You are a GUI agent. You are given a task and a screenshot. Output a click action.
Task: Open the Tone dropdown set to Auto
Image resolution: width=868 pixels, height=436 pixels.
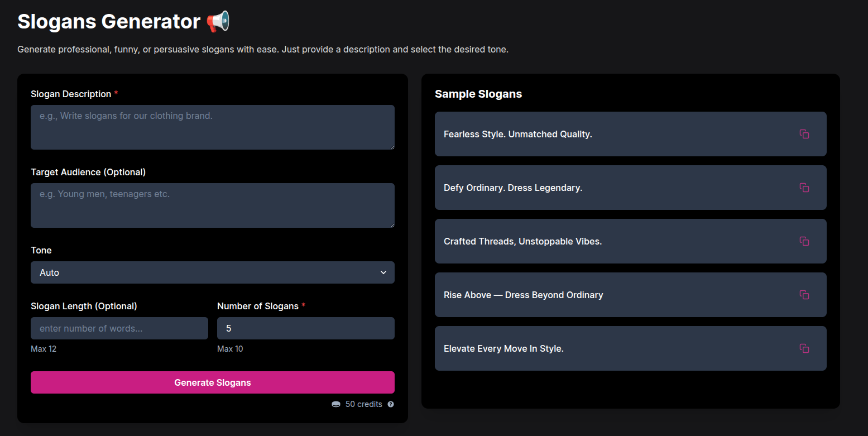pos(212,272)
